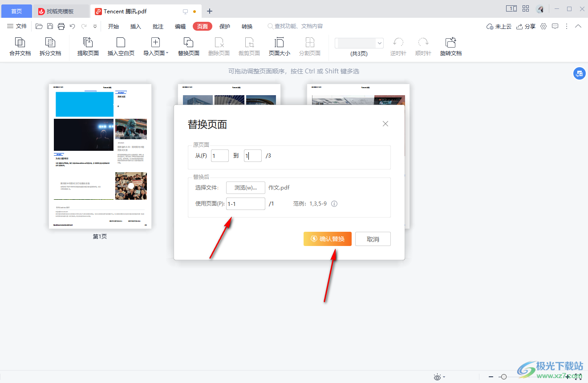Viewport: 588px width, 383px height.
Task: Select the second page thumbnail behind dialog
Action: click(229, 94)
